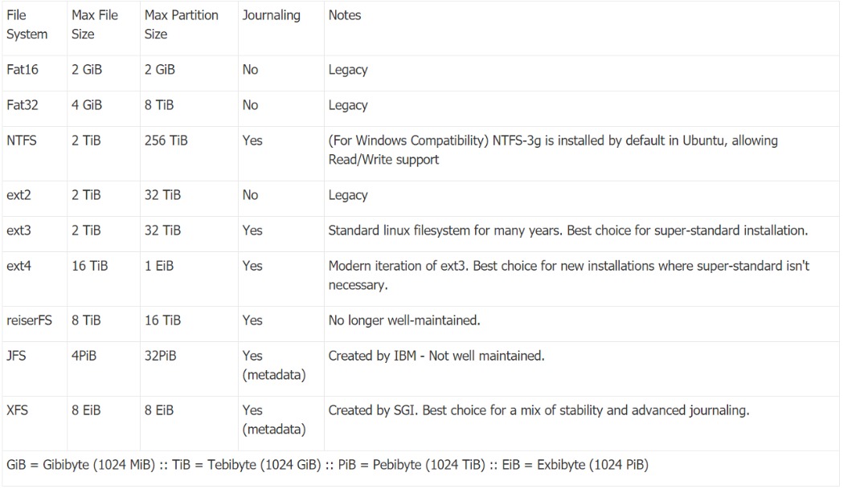The height and width of the screenshot is (489, 868).
Task: Click the 'Created by IBM' note text
Action: click(436, 356)
